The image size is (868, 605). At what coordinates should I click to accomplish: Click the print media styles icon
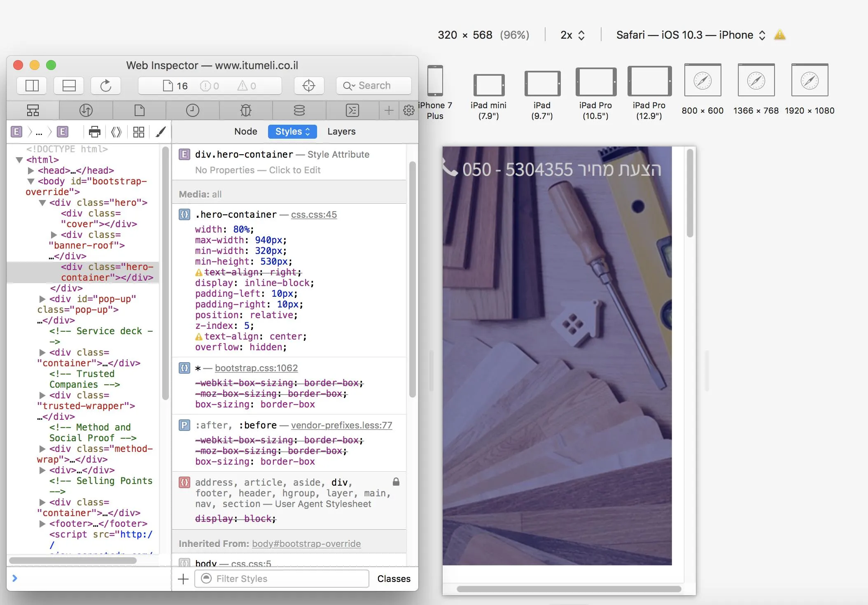coord(95,132)
